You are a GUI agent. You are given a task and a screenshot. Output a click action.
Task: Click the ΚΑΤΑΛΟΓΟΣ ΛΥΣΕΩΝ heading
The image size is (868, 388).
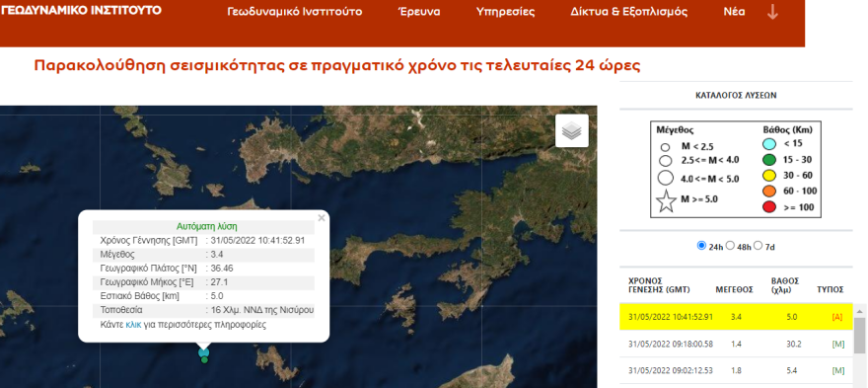736,96
